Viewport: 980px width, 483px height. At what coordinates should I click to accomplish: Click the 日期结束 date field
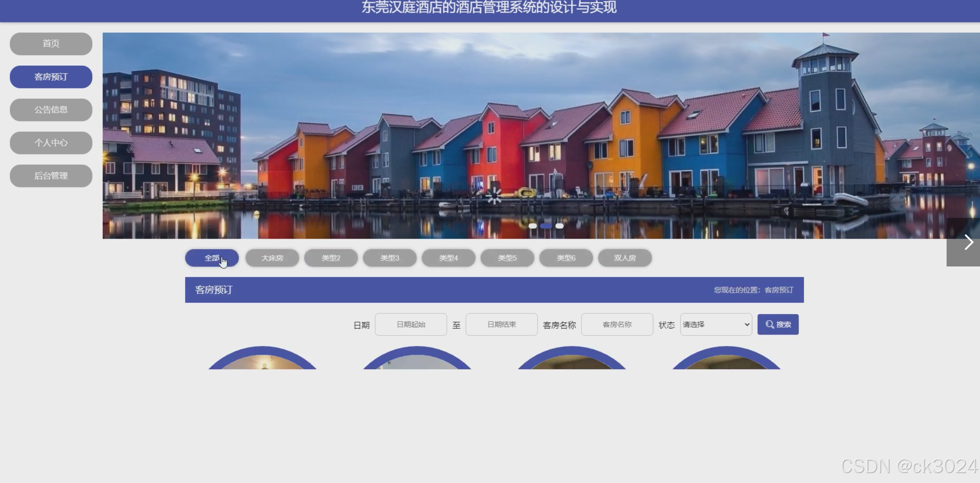coord(501,324)
